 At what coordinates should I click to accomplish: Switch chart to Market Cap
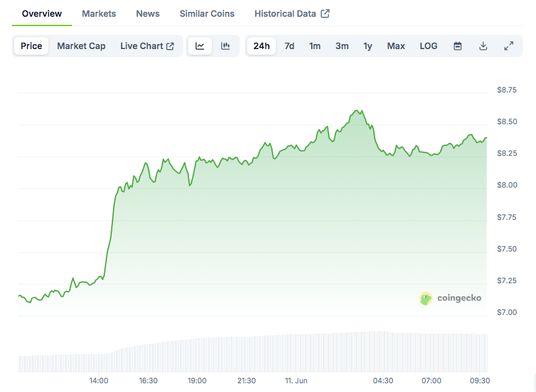coord(81,46)
